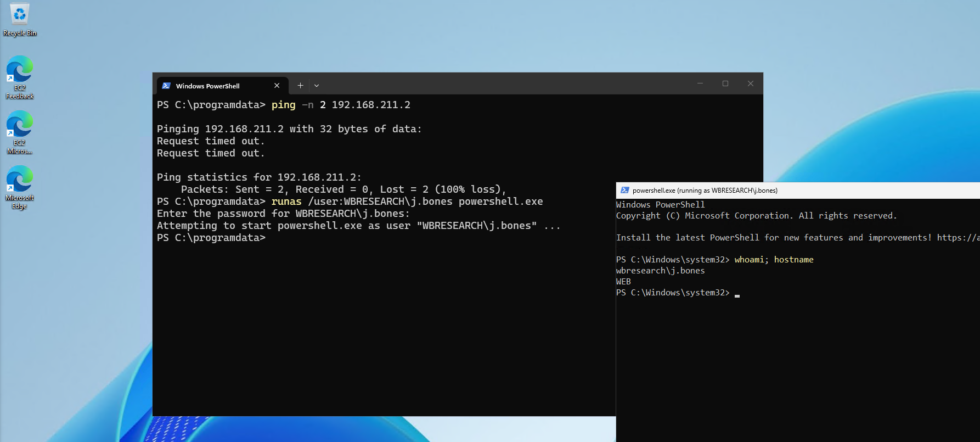Click the 'WEB' hostname output line
The image size is (980, 442).
[x=624, y=282]
